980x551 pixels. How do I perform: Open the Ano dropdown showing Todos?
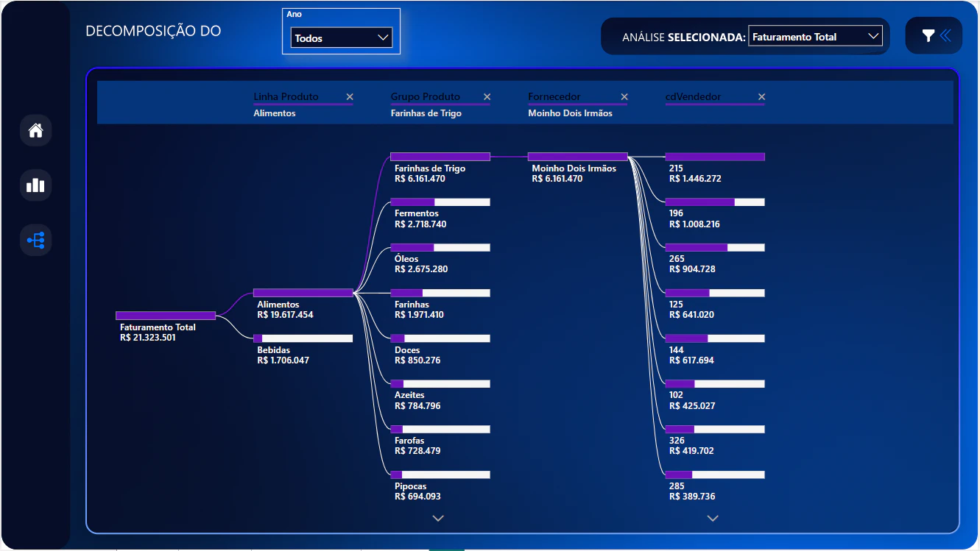342,38
